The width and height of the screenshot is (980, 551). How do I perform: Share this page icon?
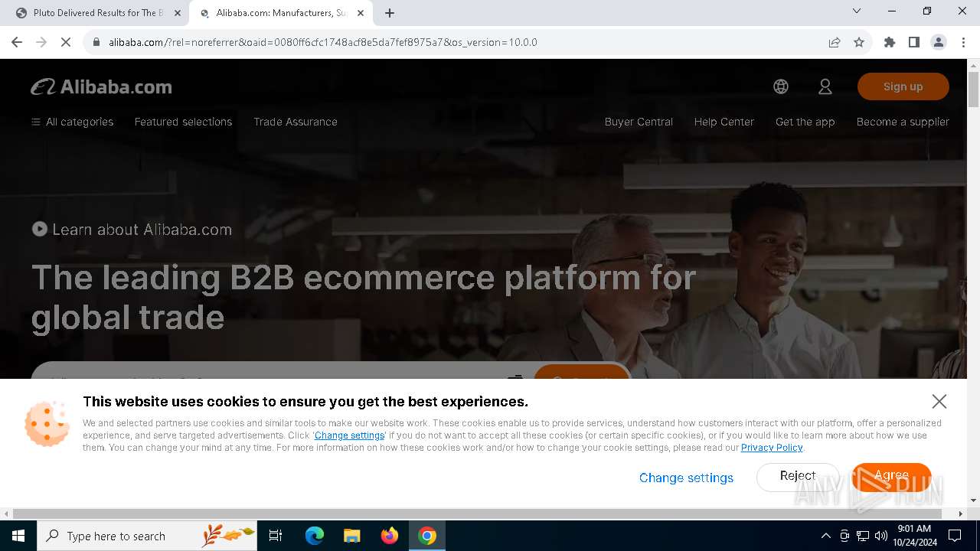coord(835,42)
